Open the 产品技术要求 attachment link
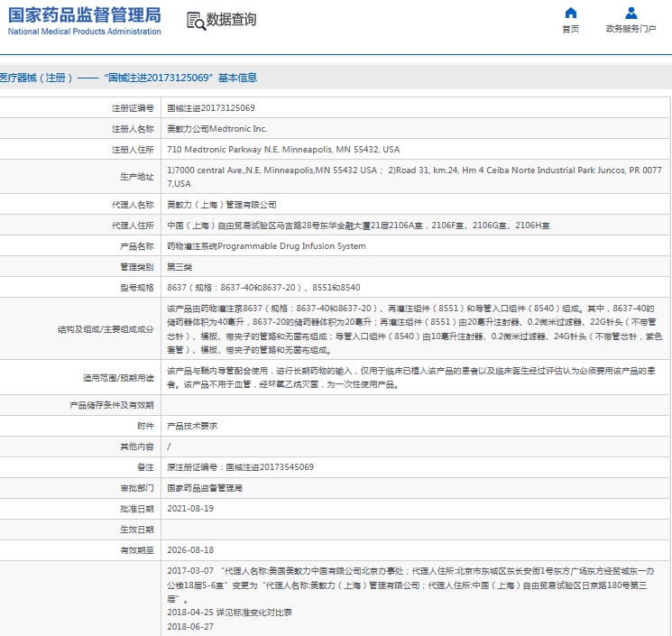 coord(192,426)
